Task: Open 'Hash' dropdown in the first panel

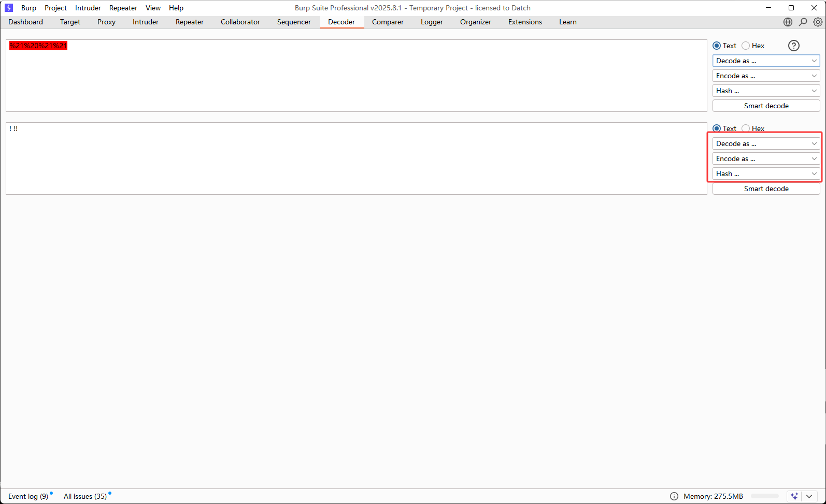Action: [766, 91]
